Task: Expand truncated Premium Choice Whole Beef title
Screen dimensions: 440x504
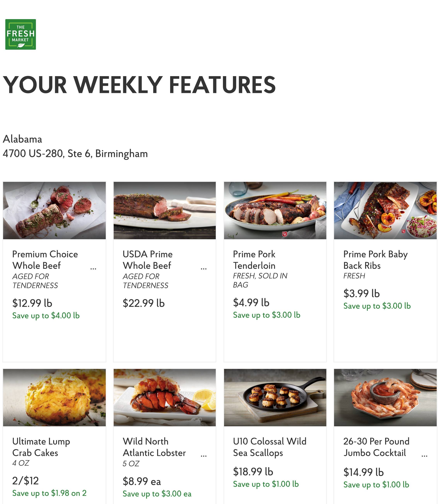Action: click(x=93, y=268)
